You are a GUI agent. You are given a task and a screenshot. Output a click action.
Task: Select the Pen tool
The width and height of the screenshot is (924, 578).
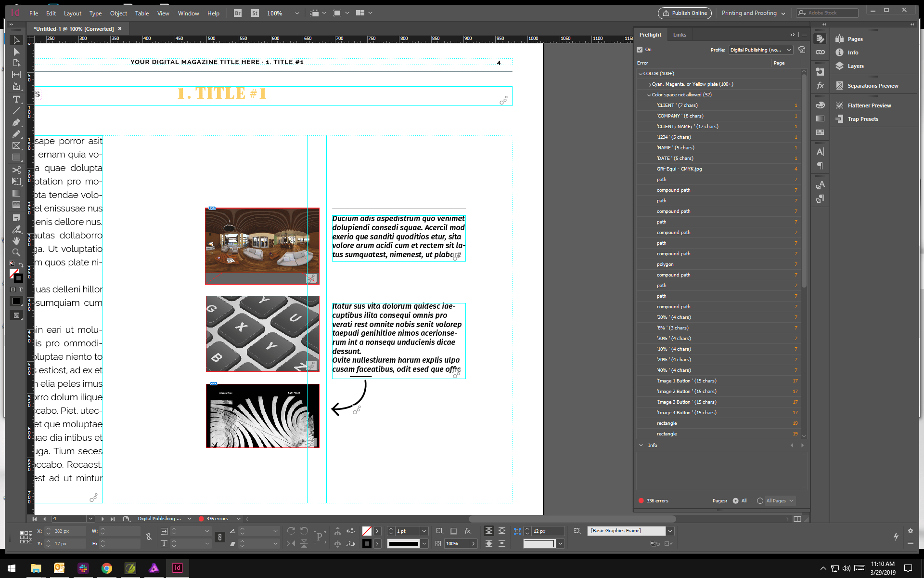pos(16,122)
